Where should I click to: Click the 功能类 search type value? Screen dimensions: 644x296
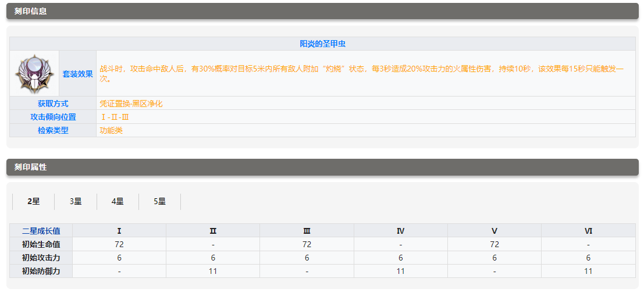pyautogui.click(x=111, y=130)
